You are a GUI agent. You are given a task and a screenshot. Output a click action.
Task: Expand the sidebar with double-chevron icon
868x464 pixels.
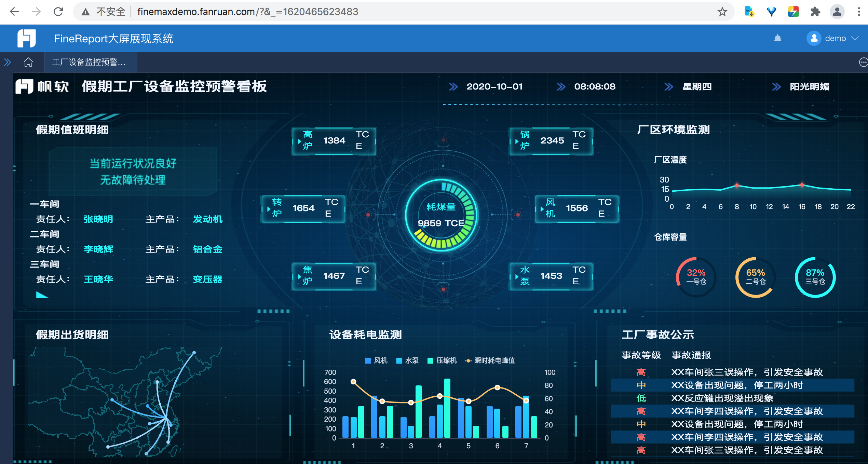[x=8, y=62]
